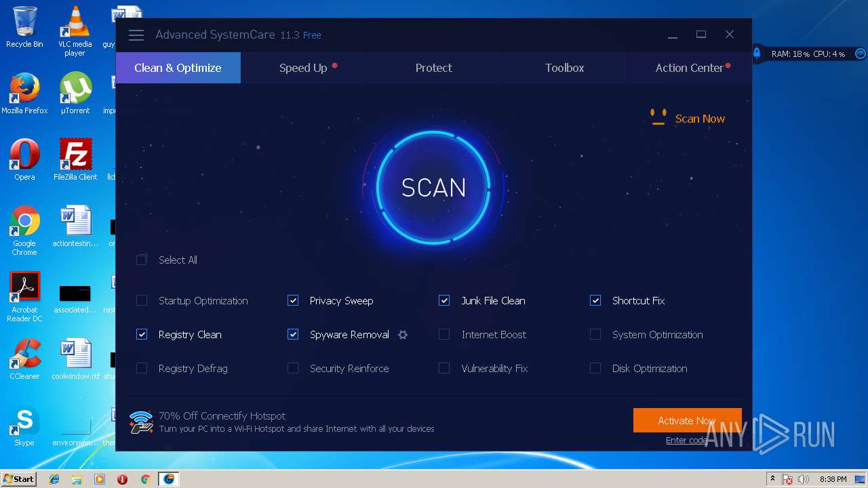
Task: Click Activate Now button
Action: [687, 420]
